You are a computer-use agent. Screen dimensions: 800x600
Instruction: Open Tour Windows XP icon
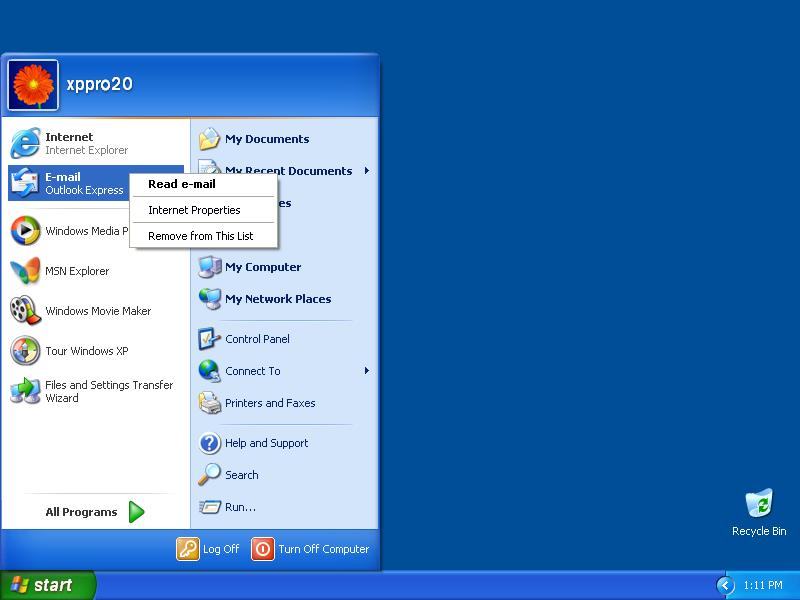point(25,351)
